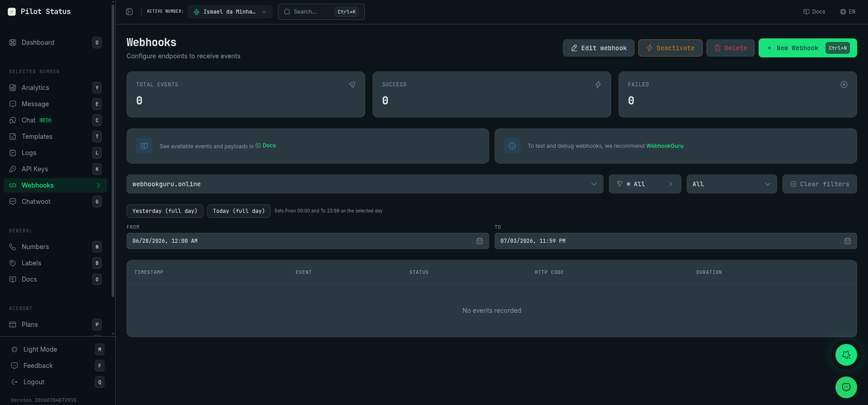Click the globe language icon
This screenshot has width=868, height=405.
[843, 12]
